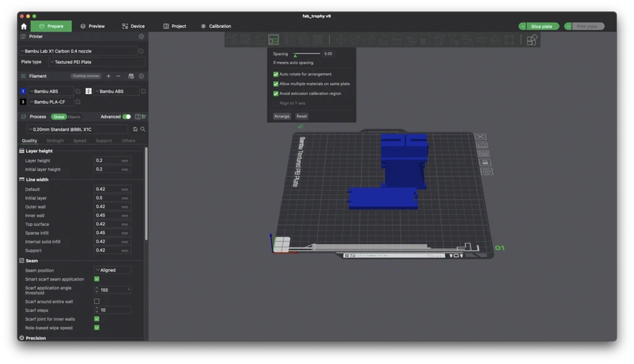Click the plate lock icon
The height and width of the screenshot is (364, 634).
tap(485, 162)
